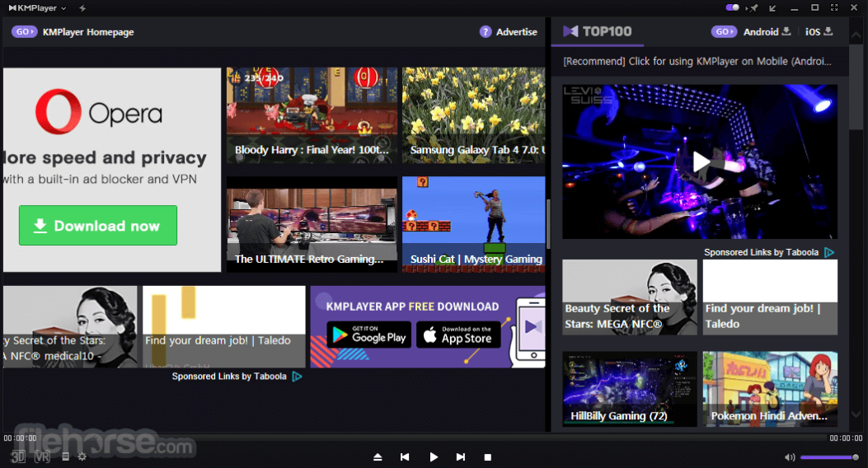Click the Taboola icon under main panel ads
This screenshot has height=468, width=868.
pos(298,377)
